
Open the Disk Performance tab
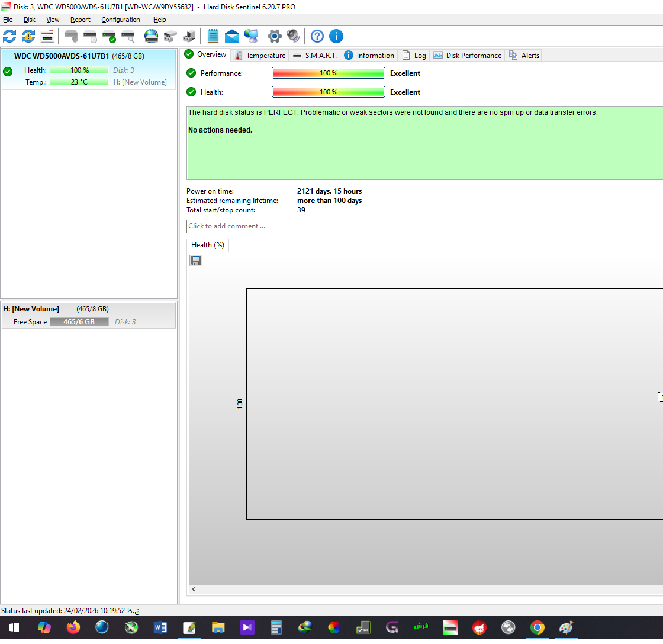[x=468, y=55]
